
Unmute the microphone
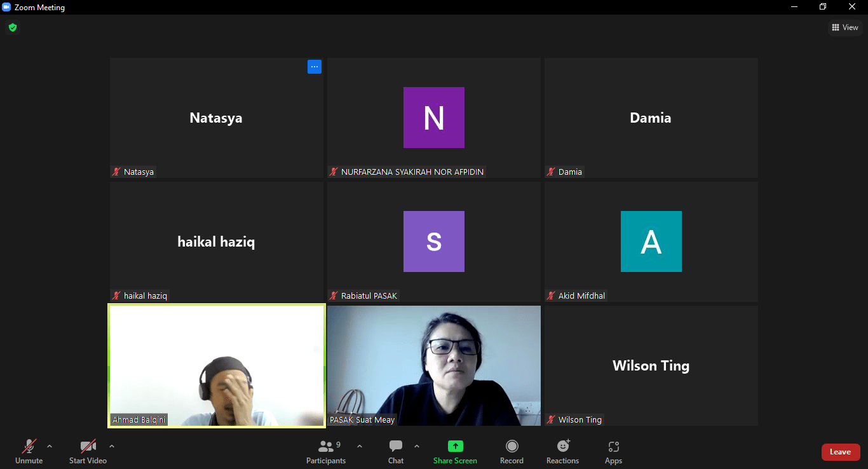(x=29, y=452)
